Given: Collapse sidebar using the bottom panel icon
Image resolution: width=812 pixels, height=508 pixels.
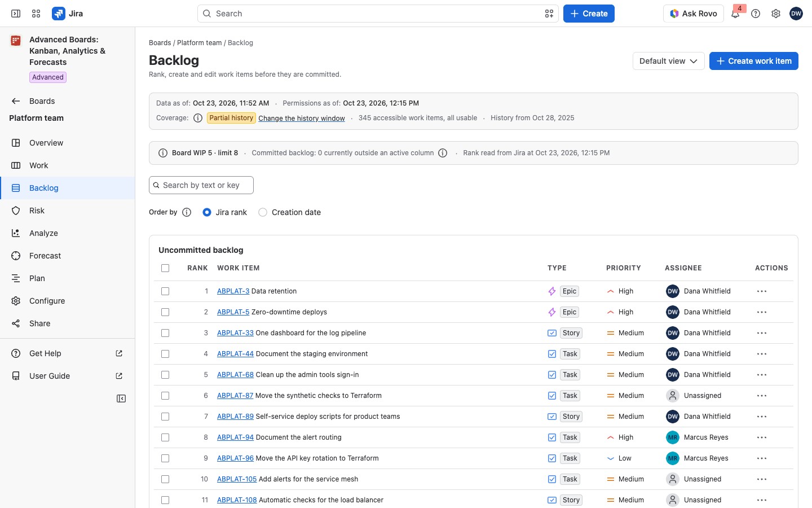Looking at the screenshot, I should (121, 398).
